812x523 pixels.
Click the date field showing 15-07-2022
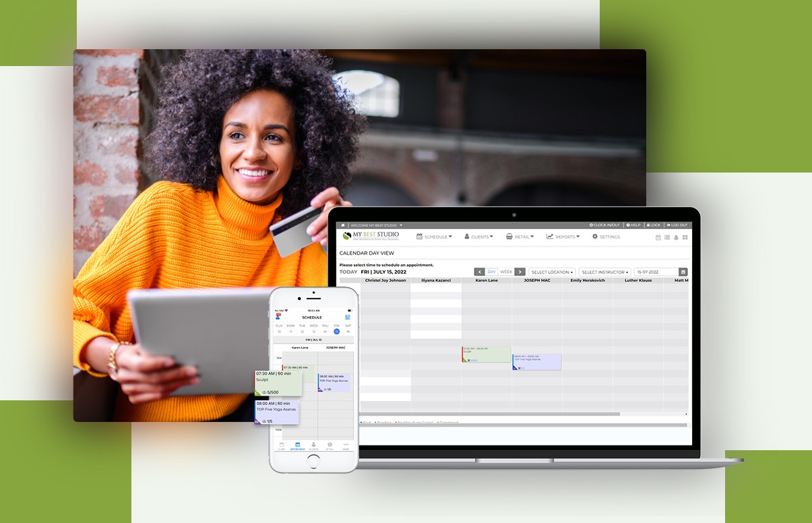[656, 272]
